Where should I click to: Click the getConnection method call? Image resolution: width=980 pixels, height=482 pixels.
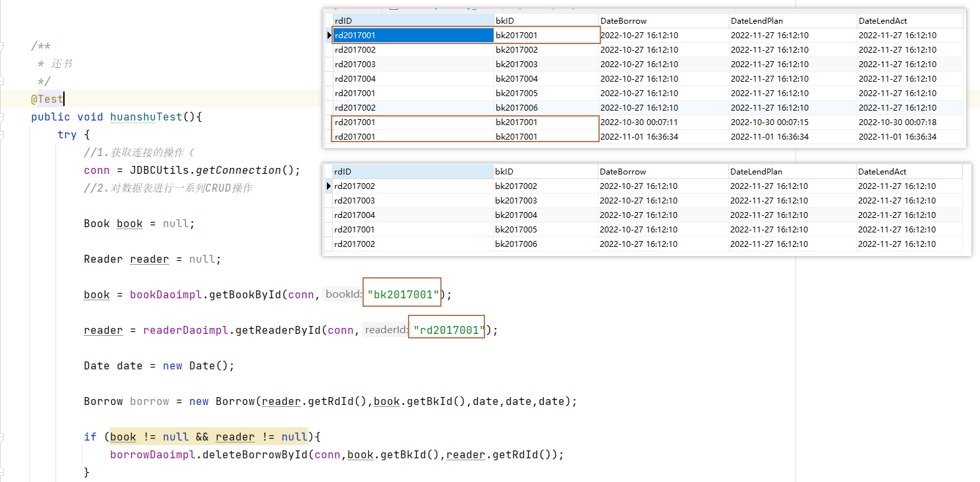(239, 170)
